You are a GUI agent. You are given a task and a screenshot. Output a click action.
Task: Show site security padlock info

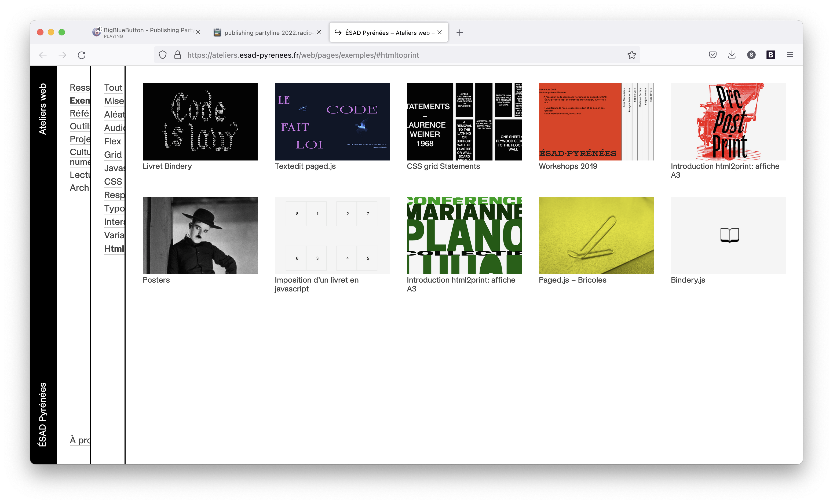177,55
